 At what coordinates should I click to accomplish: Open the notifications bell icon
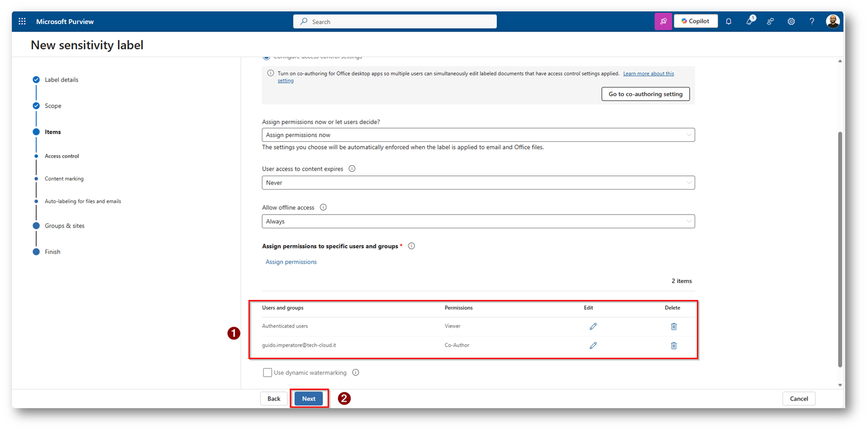click(728, 22)
